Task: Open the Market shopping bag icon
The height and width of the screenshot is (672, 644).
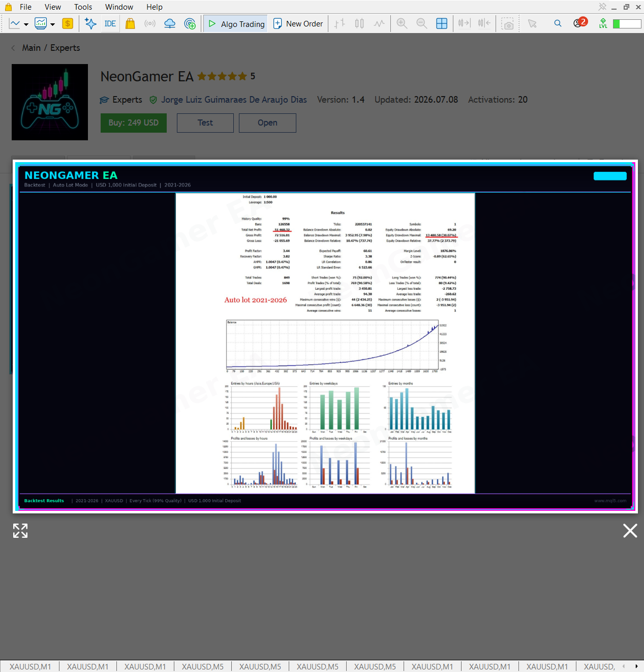Action: (130, 23)
